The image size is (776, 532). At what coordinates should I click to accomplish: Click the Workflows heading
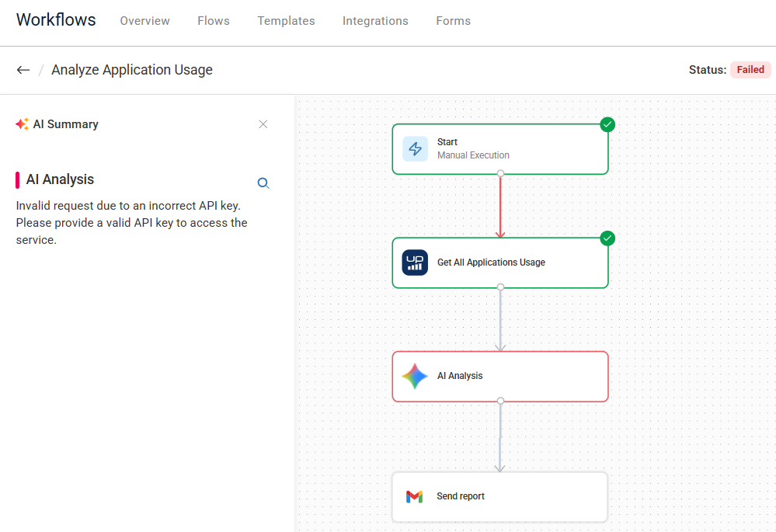(55, 20)
